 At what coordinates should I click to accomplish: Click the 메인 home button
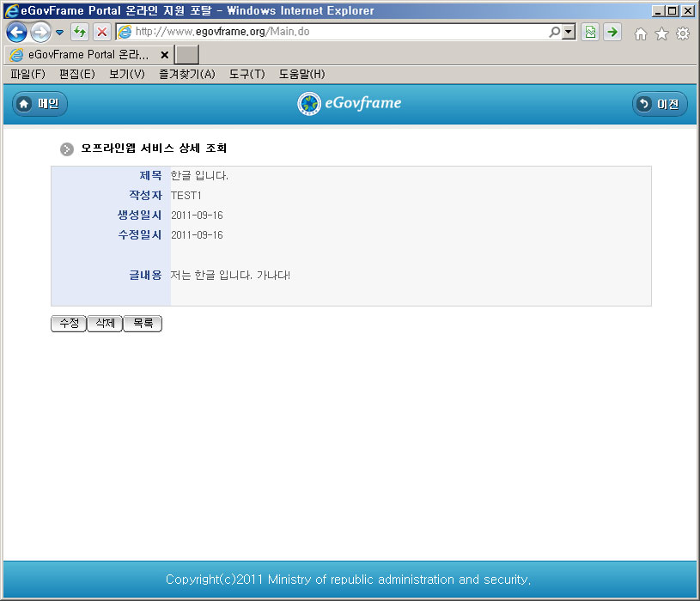click(x=40, y=104)
